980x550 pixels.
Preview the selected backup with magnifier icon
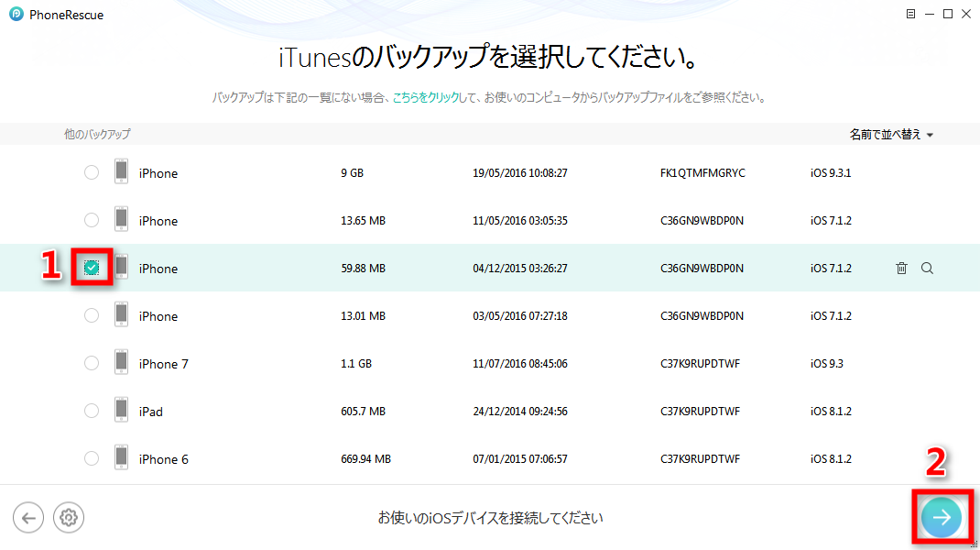pyautogui.click(x=928, y=269)
